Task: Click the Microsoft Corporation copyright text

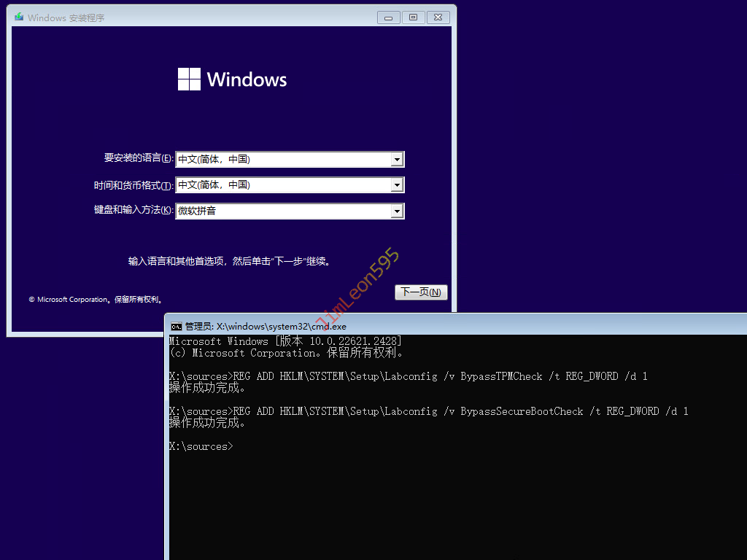Action: coord(96,300)
